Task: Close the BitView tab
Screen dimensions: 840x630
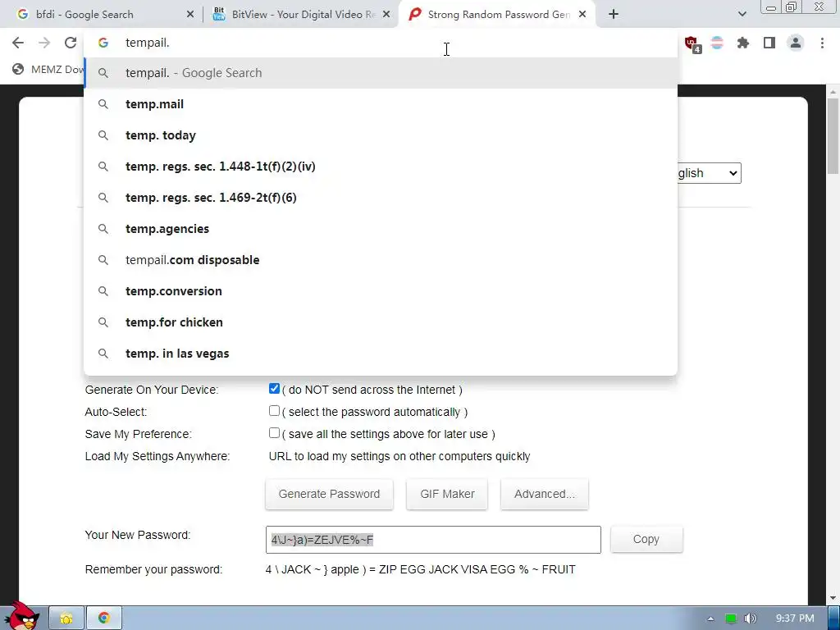Action: tap(386, 15)
